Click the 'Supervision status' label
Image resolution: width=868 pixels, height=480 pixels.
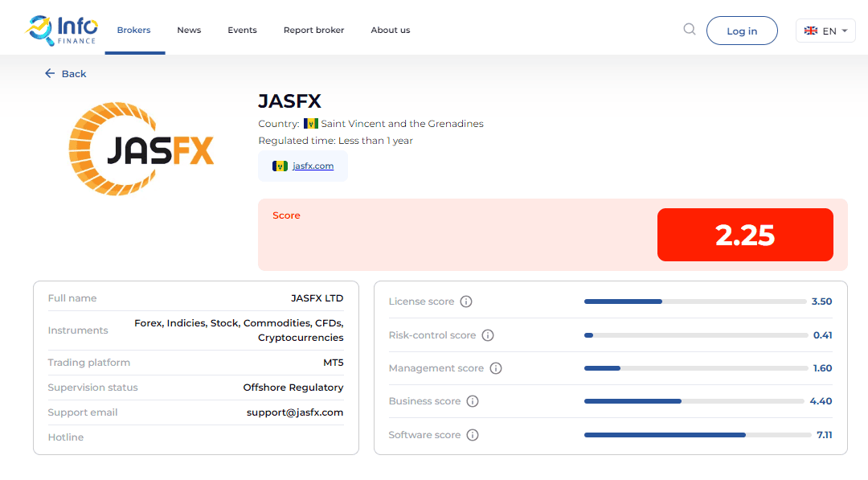click(x=93, y=388)
